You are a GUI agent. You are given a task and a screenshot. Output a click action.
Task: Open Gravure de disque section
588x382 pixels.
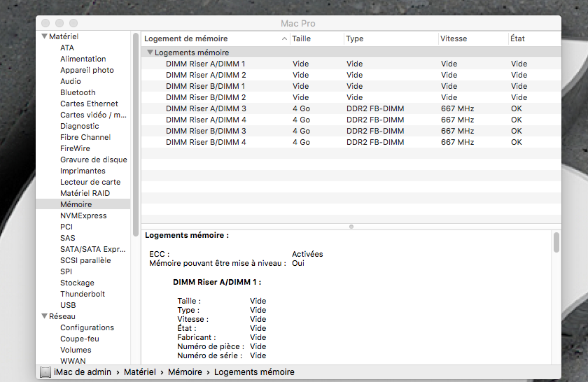pos(93,160)
